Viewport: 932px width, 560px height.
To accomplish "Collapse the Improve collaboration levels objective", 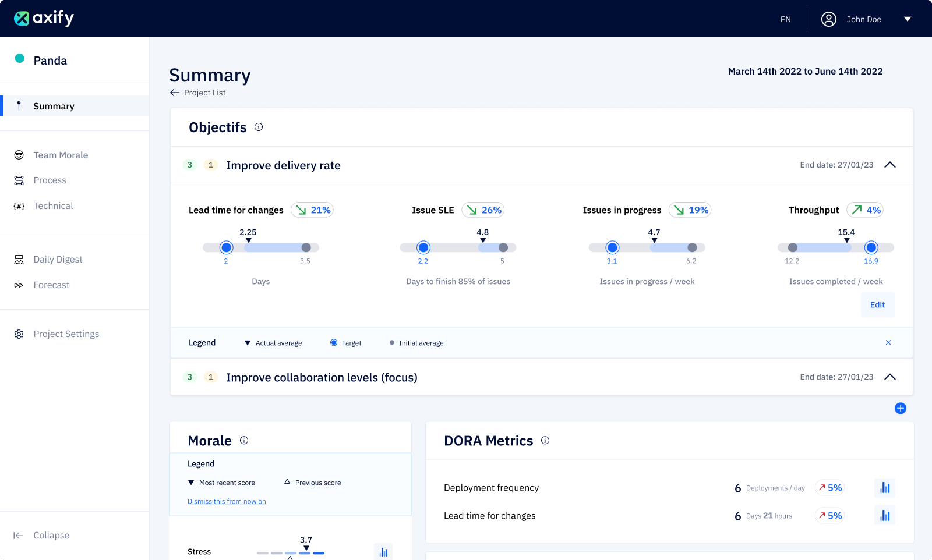I will pos(889,377).
